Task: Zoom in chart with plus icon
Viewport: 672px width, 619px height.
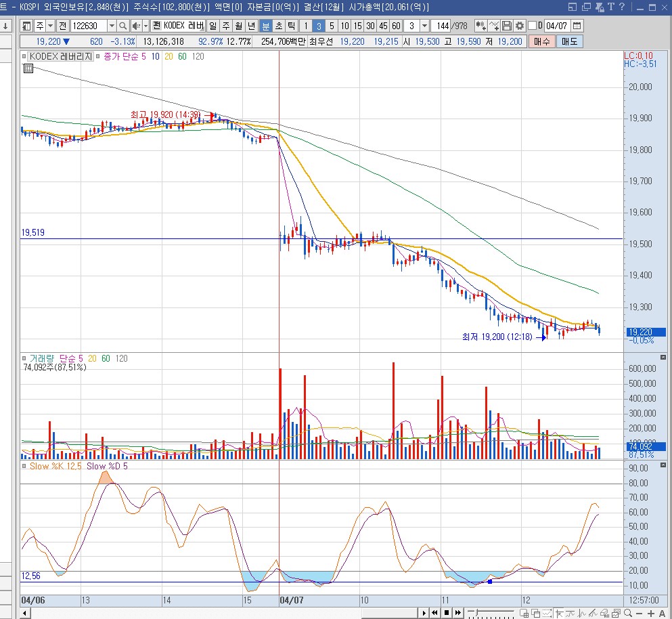Action: [651, 614]
